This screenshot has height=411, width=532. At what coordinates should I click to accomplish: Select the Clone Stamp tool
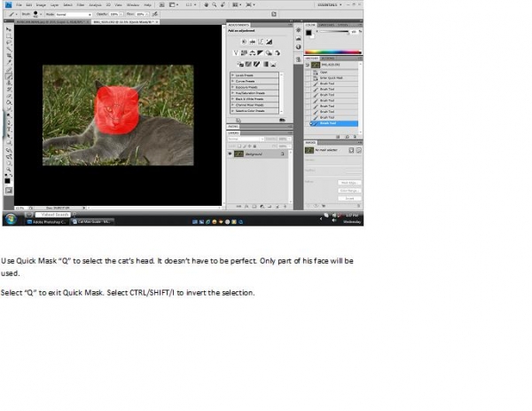tap(9, 83)
